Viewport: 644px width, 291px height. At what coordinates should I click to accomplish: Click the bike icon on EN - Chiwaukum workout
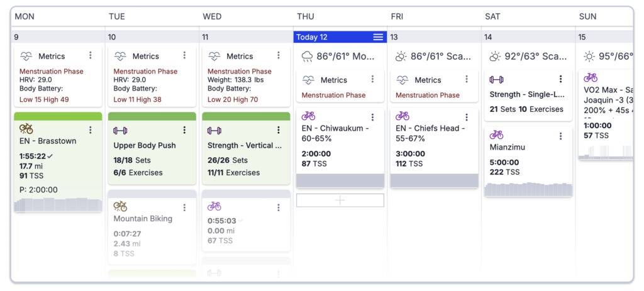pos(308,116)
